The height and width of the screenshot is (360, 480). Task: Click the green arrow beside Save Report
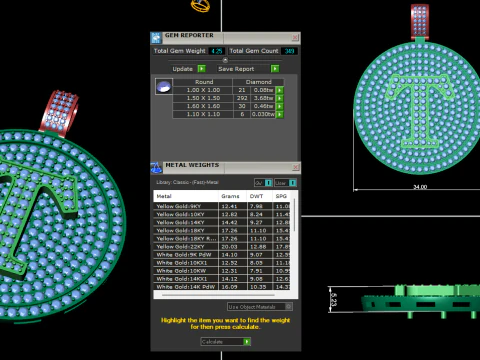pos(275,69)
